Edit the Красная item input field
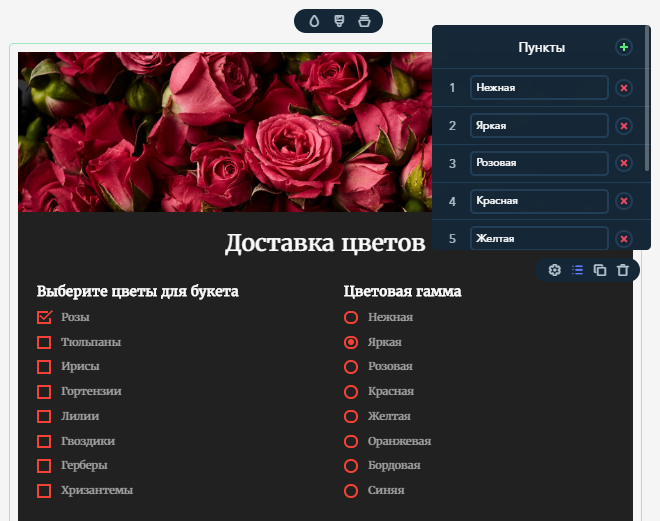Image resolution: width=660 pixels, height=521 pixels. pyautogui.click(x=539, y=201)
